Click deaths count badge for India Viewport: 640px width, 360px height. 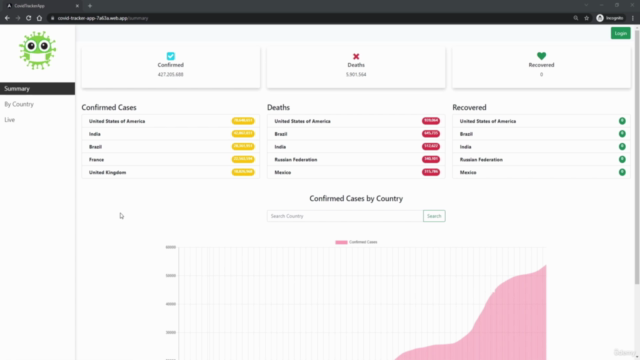431,146
